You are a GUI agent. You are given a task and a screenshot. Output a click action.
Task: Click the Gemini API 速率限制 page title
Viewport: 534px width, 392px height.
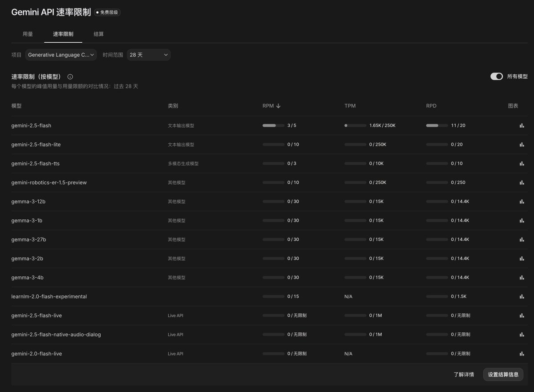coord(51,12)
